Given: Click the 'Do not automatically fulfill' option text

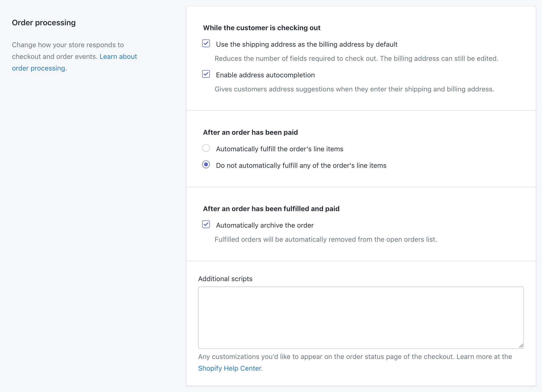Looking at the screenshot, I should pos(301,165).
